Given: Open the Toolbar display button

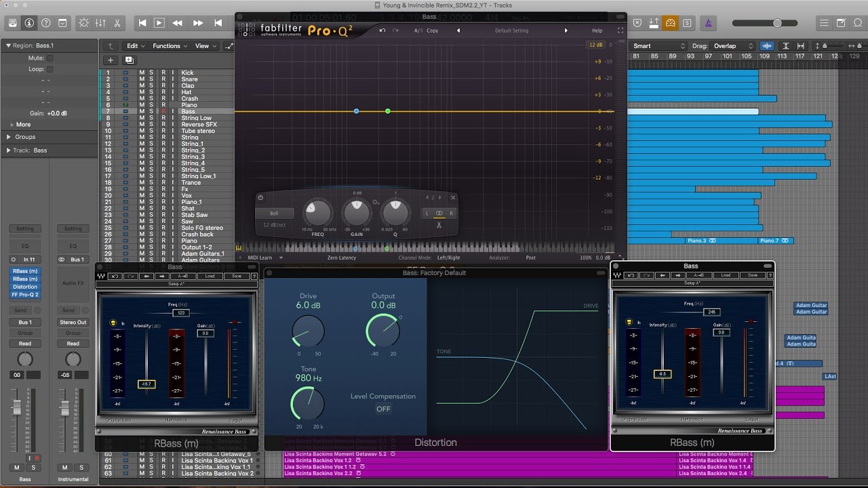Looking at the screenshot, I should click(x=62, y=22).
